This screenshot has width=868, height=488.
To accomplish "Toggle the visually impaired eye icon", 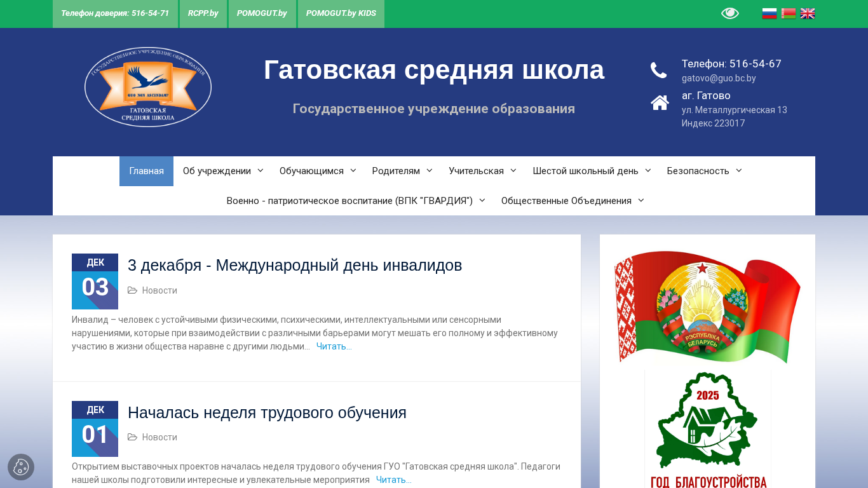I will [x=729, y=13].
